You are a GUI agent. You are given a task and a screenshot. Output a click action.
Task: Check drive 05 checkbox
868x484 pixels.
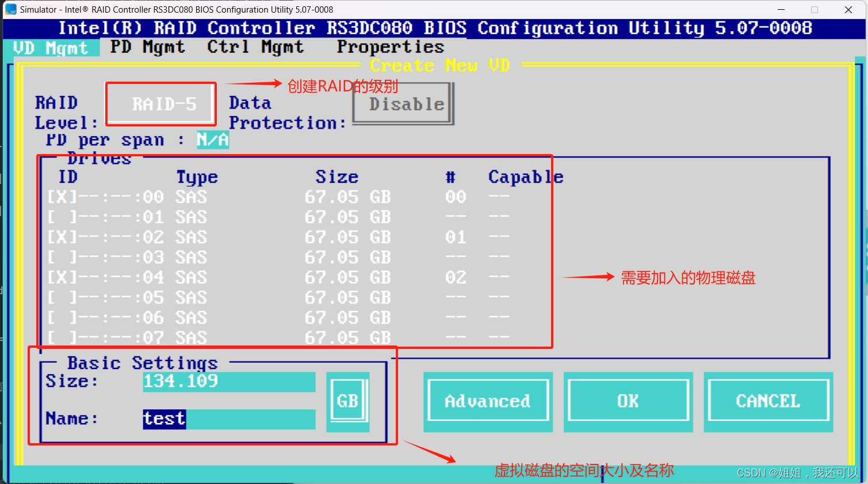[62, 298]
